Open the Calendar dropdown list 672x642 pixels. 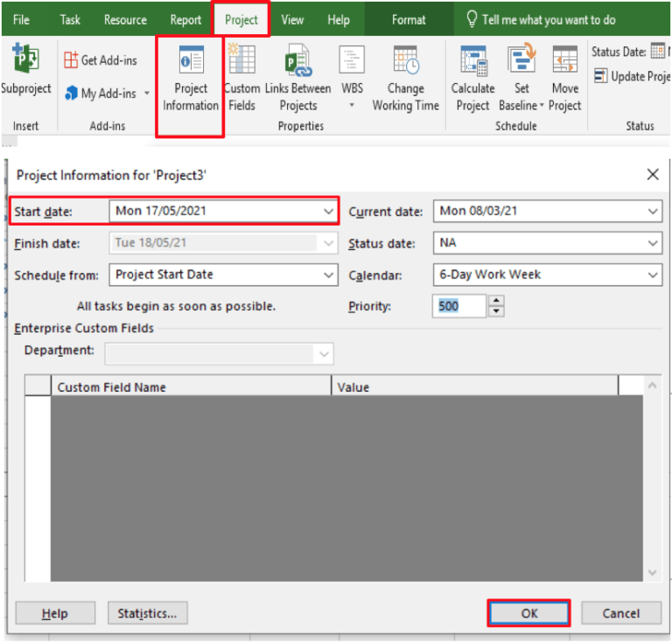653,275
